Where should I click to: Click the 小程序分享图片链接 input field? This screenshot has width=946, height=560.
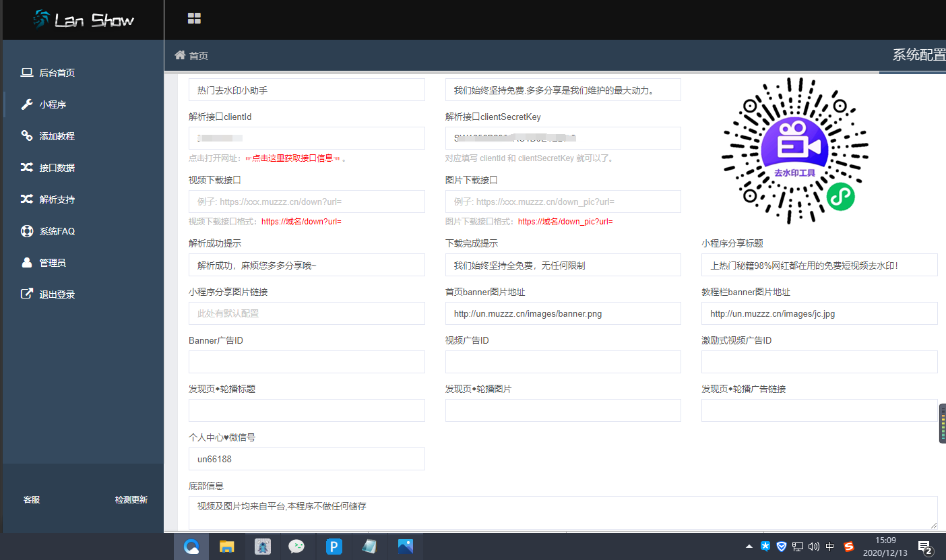(307, 313)
